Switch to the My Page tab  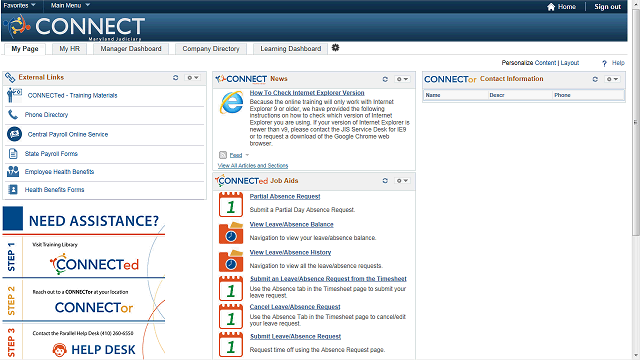pos(25,49)
